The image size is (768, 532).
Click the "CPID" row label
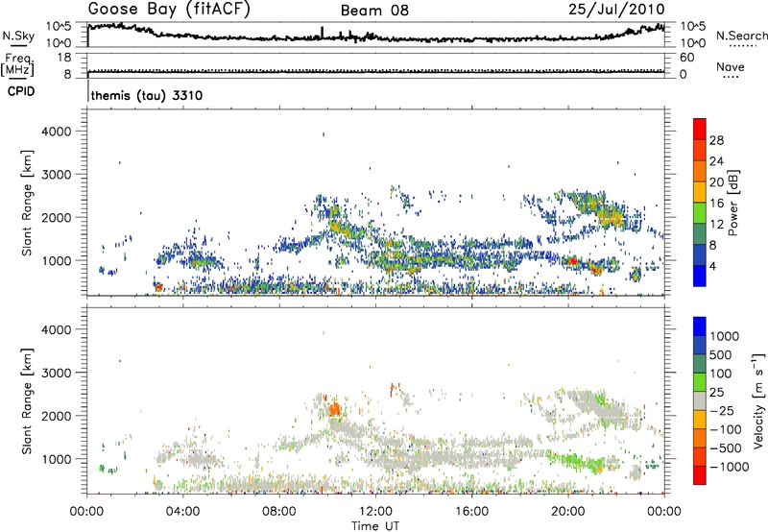[21, 91]
